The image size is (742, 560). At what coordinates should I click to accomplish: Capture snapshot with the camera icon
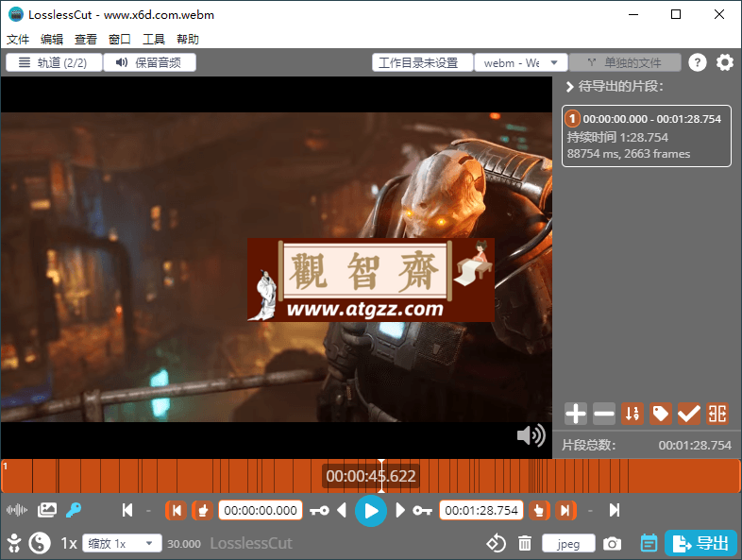click(x=612, y=543)
